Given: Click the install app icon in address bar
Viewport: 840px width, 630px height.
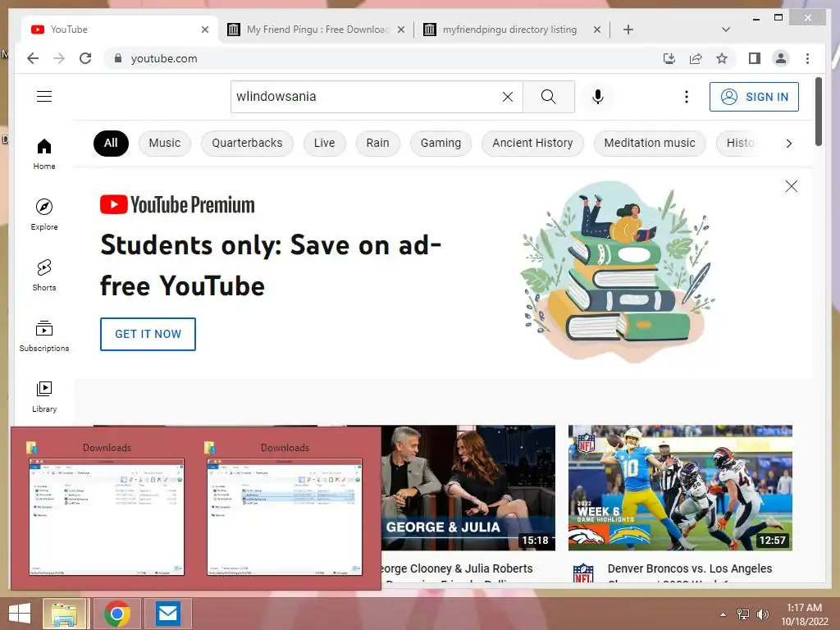Looking at the screenshot, I should (669, 58).
